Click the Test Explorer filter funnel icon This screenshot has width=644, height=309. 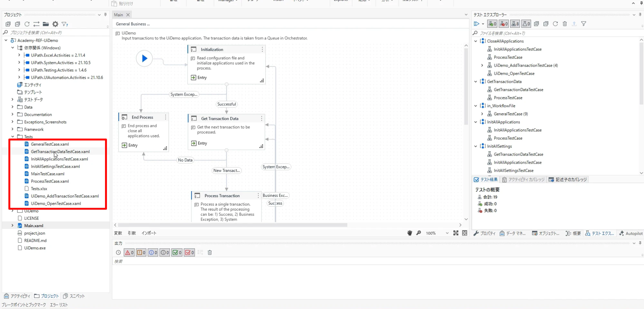tap(583, 24)
